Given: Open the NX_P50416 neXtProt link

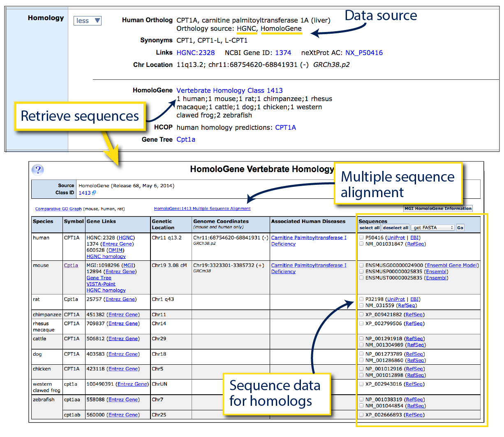Looking at the screenshot, I should 364,53.
